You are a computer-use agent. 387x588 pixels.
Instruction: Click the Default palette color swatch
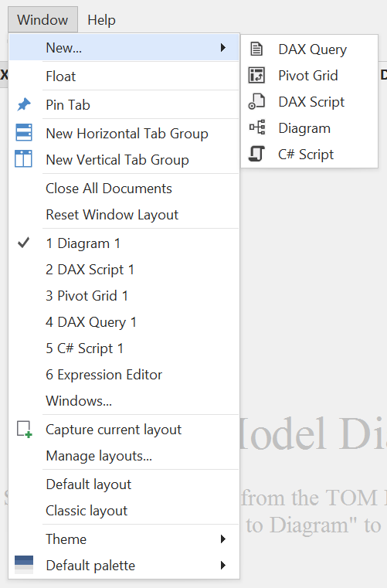(x=24, y=565)
